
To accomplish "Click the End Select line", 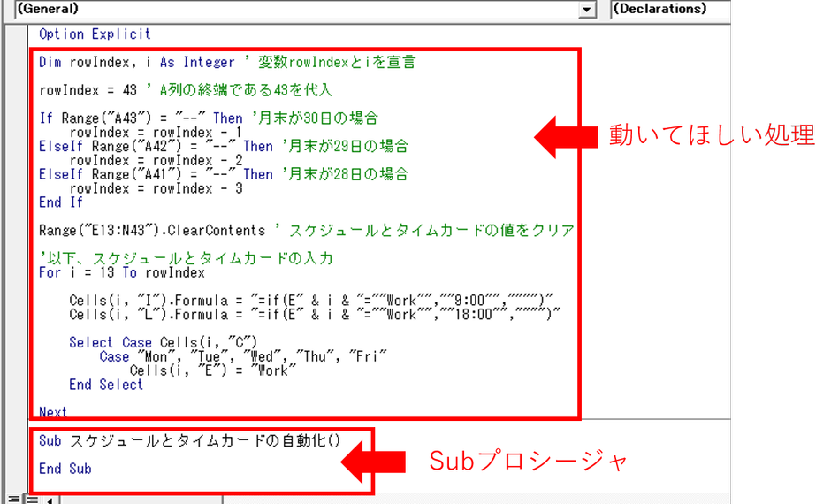I will point(106,385).
